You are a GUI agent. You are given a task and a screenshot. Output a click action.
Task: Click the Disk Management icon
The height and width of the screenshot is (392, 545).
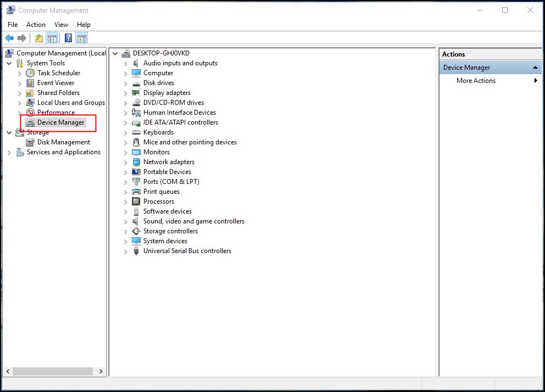pos(30,142)
